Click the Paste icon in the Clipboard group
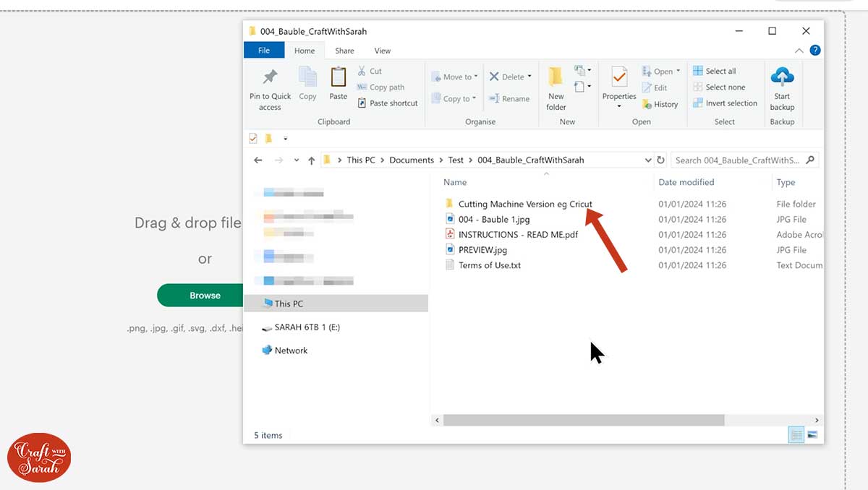The width and height of the screenshot is (868, 490). (x=338, y=78)
